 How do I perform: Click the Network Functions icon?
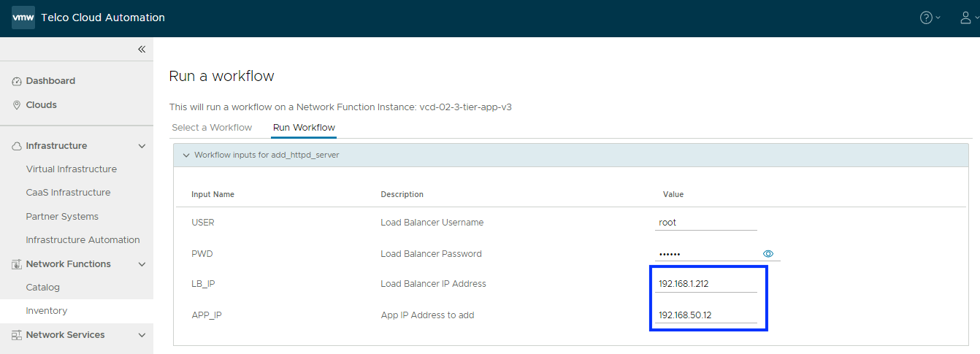[x=17, y=264]
